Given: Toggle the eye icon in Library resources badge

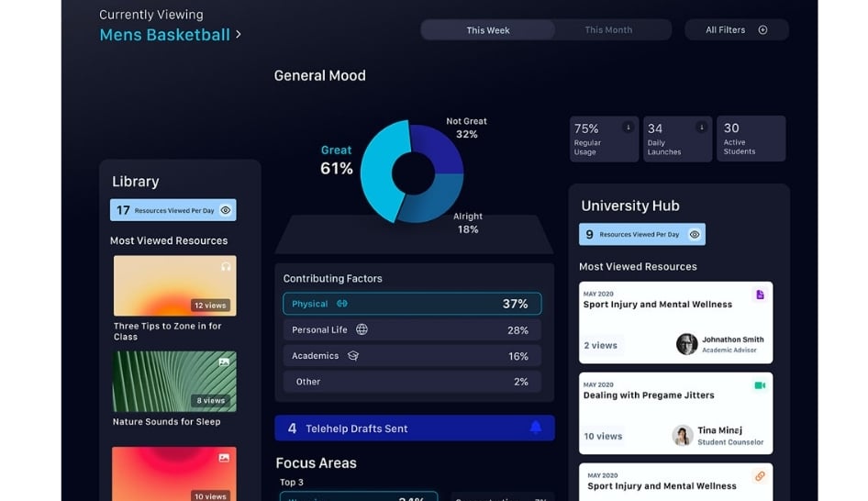Looking at the screenshot, I should click(x=226, y=210).
